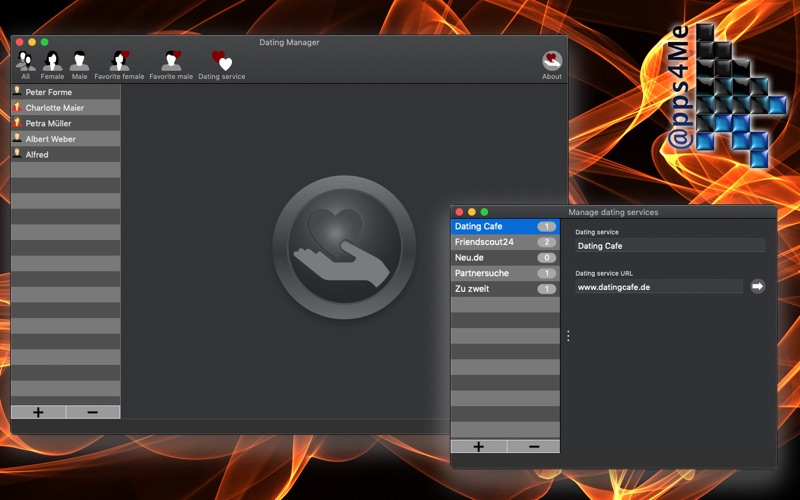Image resolution: width=800 pixels, height=500 pixels.
Task: Click the Dating service name field
Action: 669,245
